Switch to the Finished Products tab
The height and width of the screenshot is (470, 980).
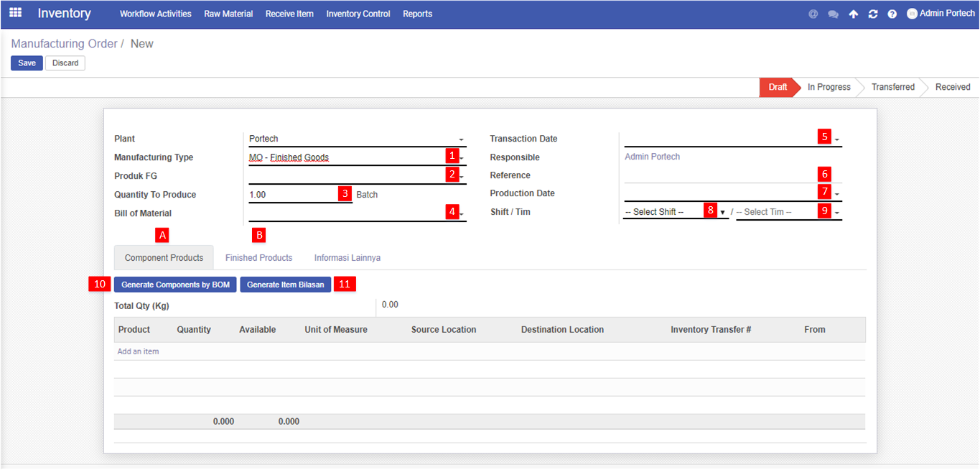(x=258, y=257)
